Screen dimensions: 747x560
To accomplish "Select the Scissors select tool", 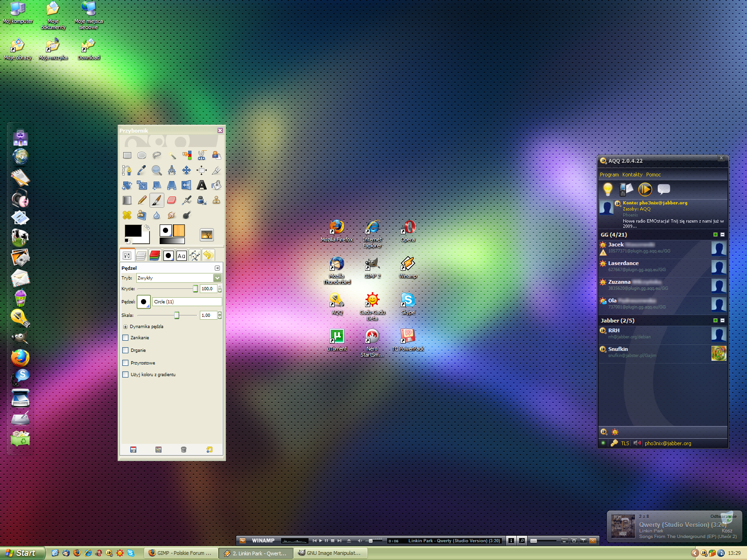I will tap(201, 155).
